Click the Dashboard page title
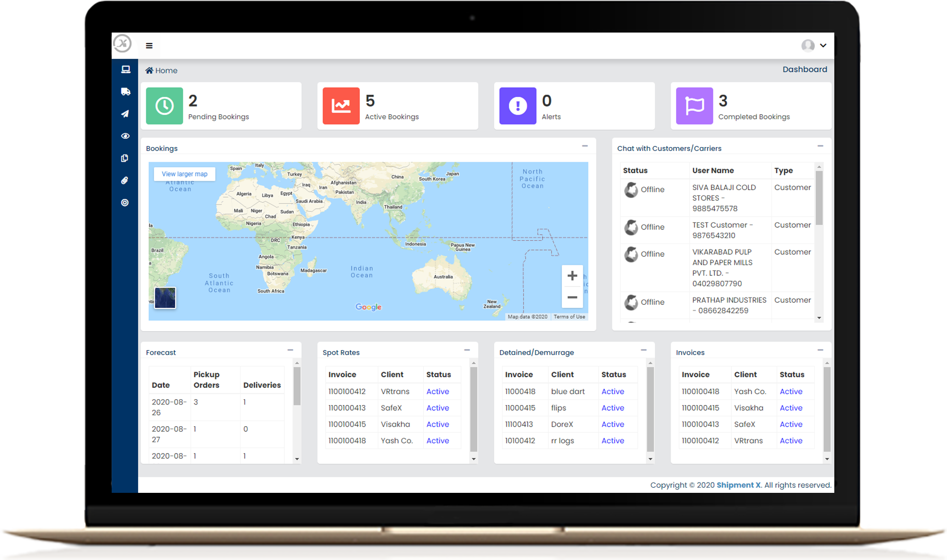This screenshot has height=560, width=947. tap(805, 69)
